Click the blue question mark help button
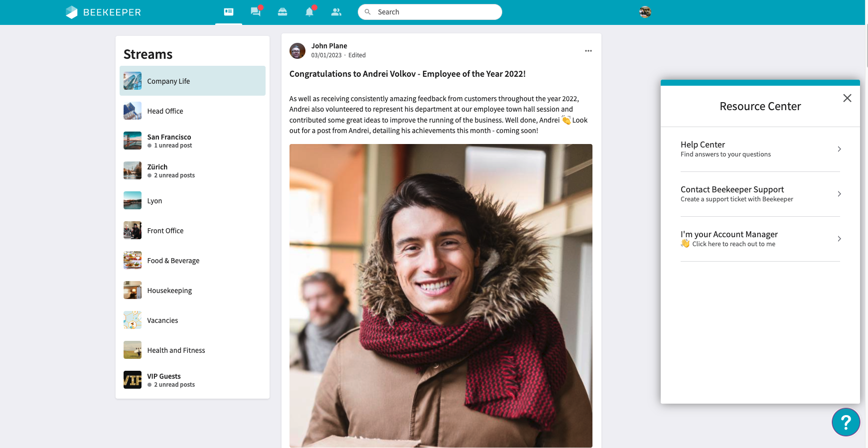Screen dimensions: 868x448 (846, 422)
